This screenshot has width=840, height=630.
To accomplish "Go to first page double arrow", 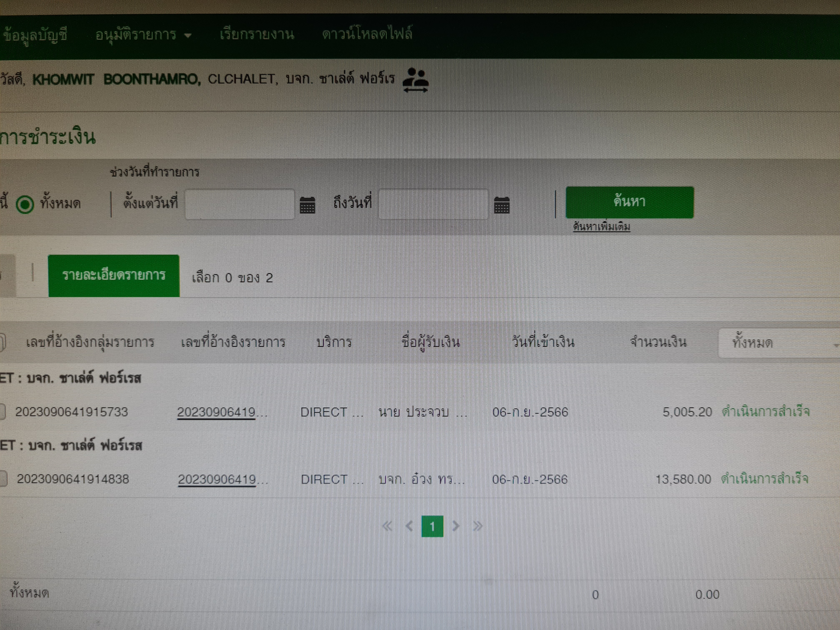I will (387, 526).
